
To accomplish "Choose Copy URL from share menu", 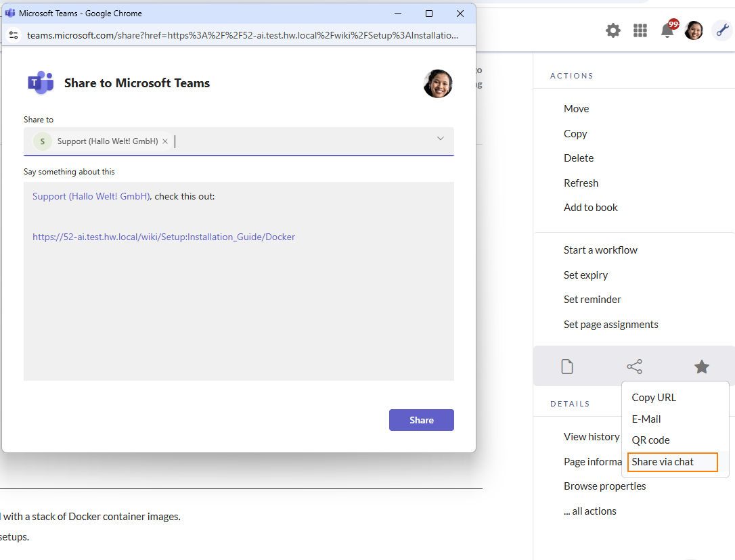I will tap(654, 398).
